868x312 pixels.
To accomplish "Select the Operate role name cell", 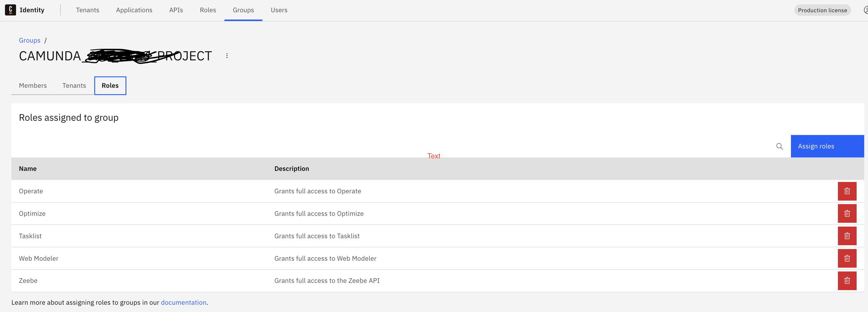I will click(x=31, y=191).
